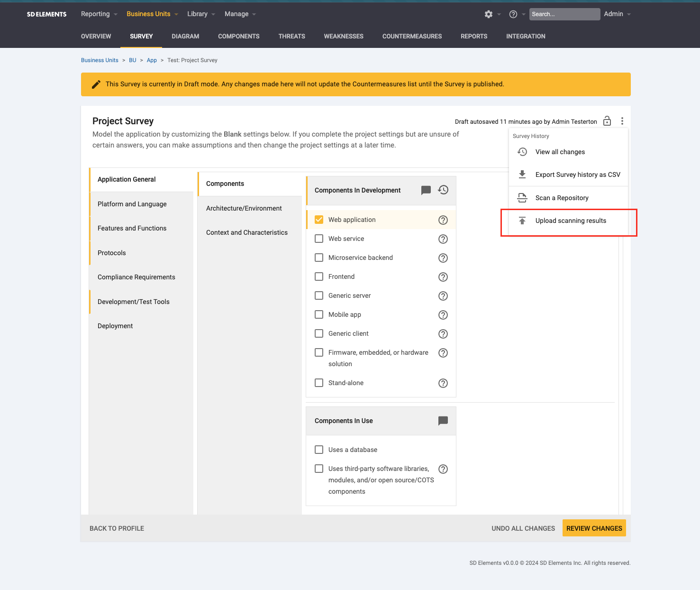View history via clock icon on Components In Development

443,190
